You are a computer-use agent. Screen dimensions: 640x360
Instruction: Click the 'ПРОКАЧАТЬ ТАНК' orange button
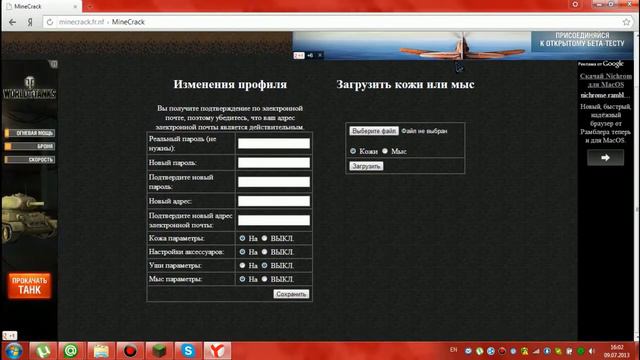[x=29, y=286]
